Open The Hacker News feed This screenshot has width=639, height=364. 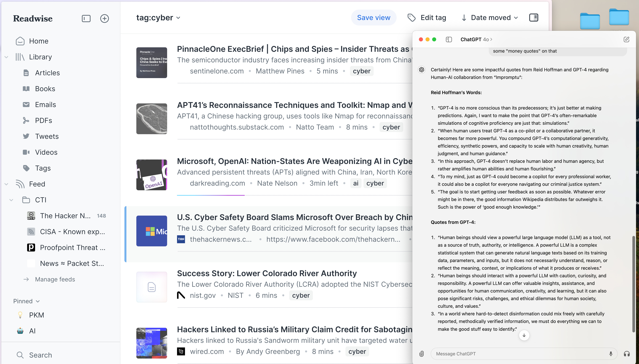[65, 216]
